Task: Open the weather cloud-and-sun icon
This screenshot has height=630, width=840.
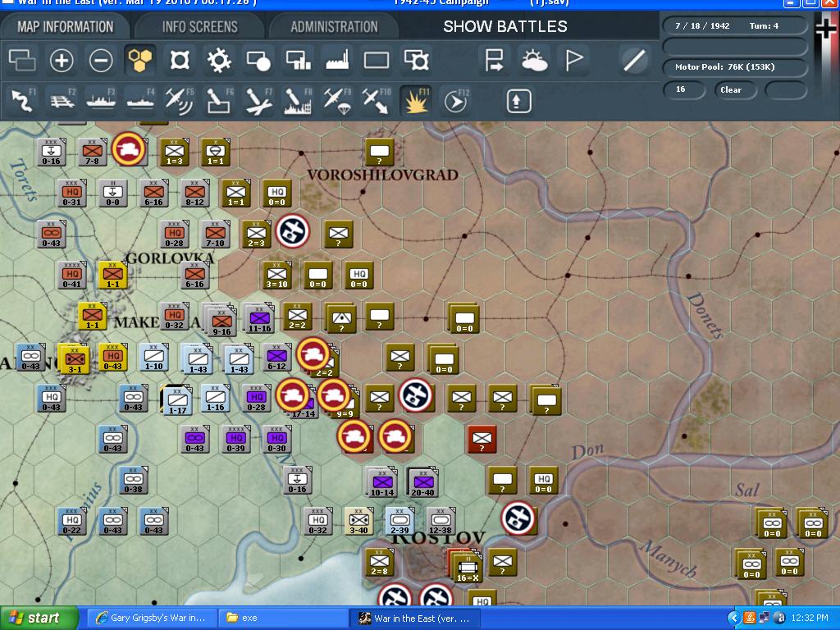Action: [x=534, y=60]
